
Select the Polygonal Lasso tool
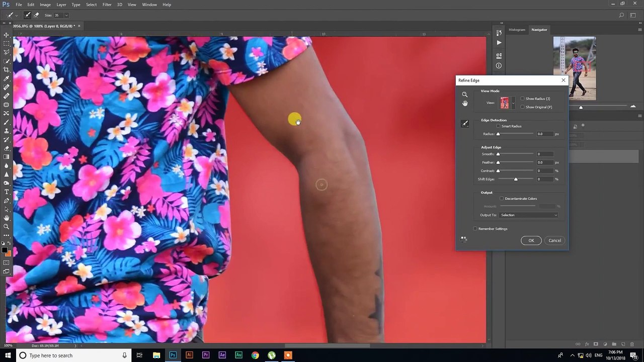coord(7,52)
